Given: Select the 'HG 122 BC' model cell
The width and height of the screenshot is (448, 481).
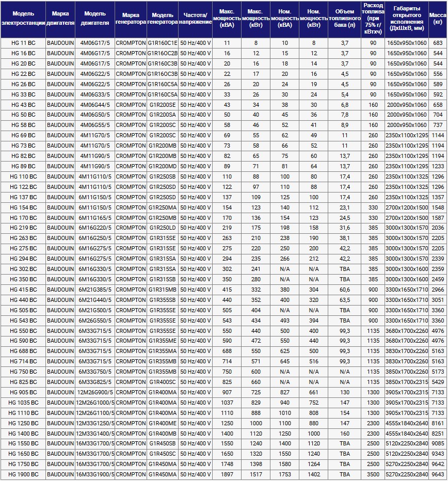Looking at the screenshot, I should 23,187.
